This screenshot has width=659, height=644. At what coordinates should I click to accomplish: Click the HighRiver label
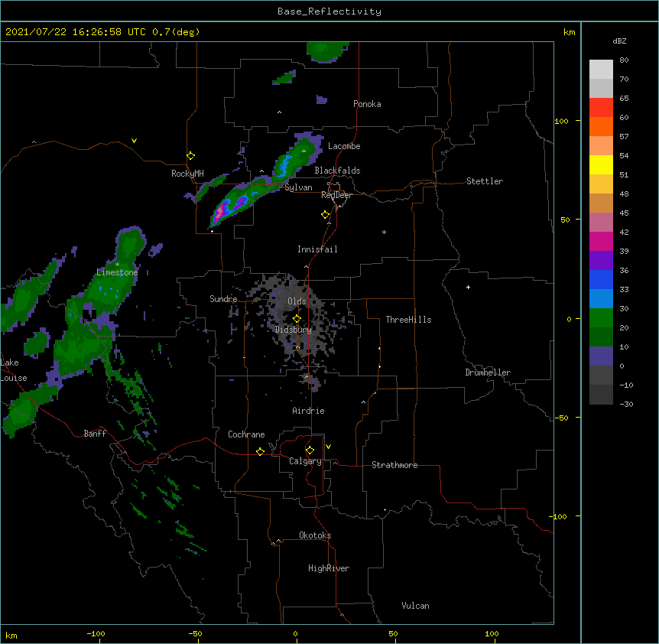coord(329,568)
